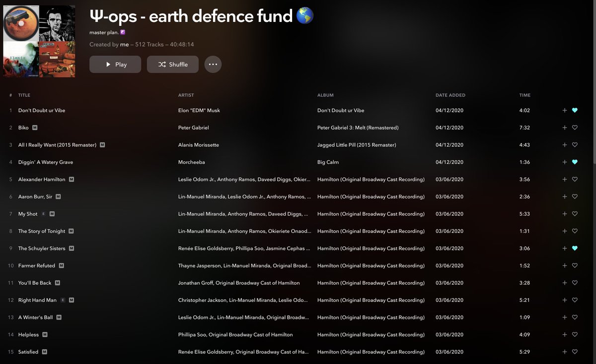Add 'My Shot' with its plus icon
This screenshot has height=364, width=596.
565,214
